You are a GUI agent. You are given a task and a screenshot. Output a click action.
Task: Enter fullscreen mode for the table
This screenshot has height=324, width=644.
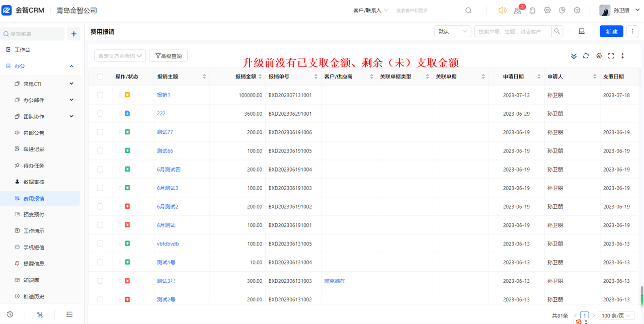point(611,56)
